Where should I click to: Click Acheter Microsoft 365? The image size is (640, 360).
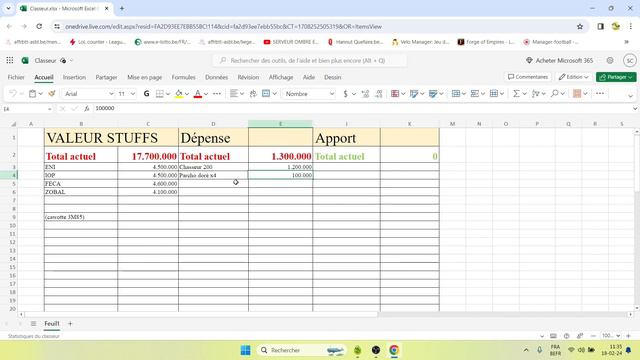(x=560, y=60)
